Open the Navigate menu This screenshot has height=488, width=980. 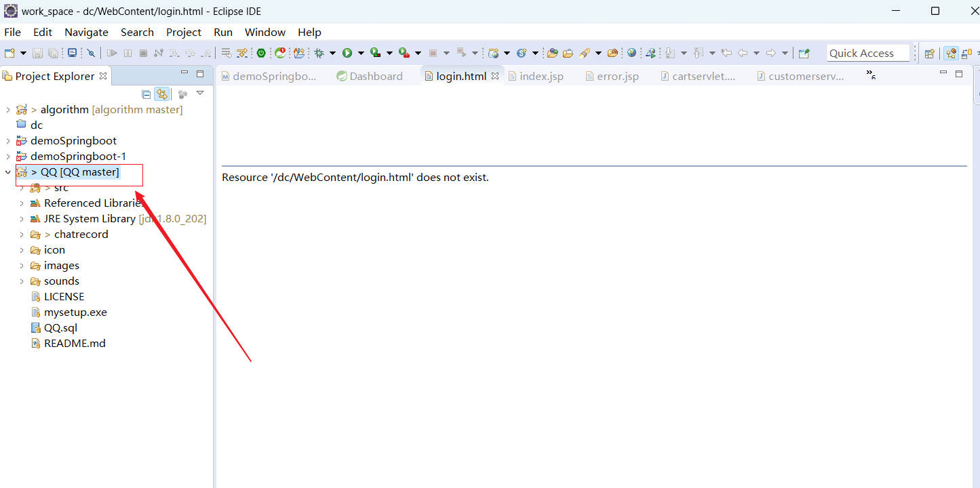(x=86, y=32)
